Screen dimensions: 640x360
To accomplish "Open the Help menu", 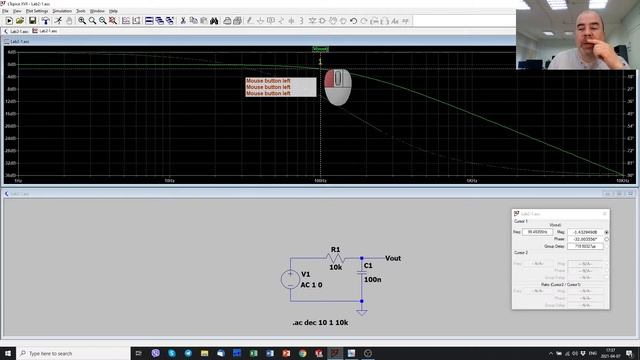I will pyautogui.click(x=113, y=11).
